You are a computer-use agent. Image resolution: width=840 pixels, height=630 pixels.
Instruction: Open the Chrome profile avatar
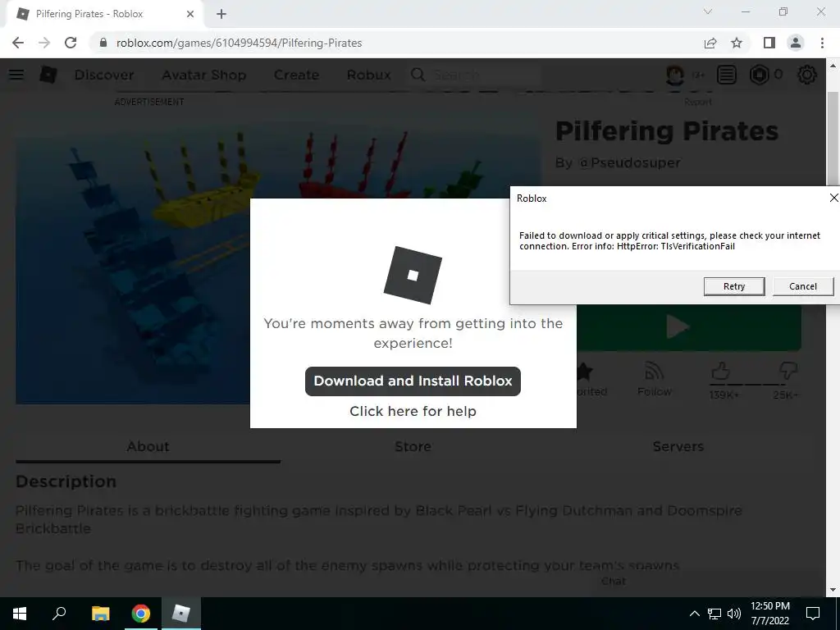point(796,43)
